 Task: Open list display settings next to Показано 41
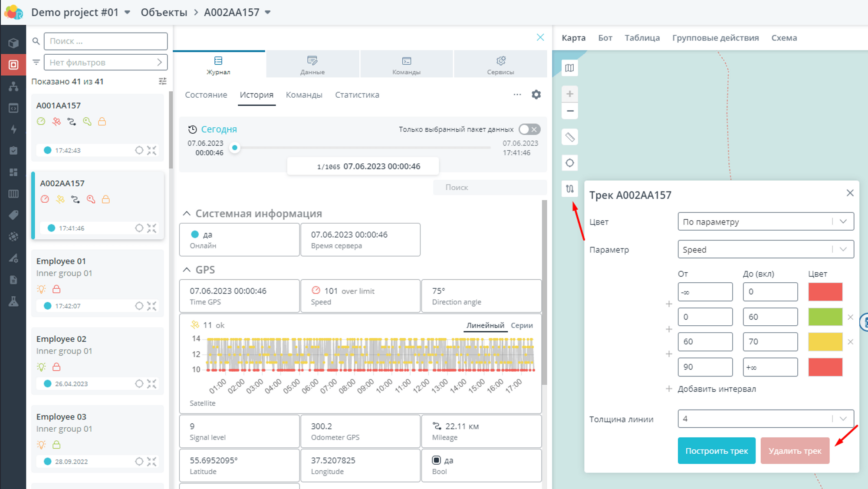[x=162, y=81]
